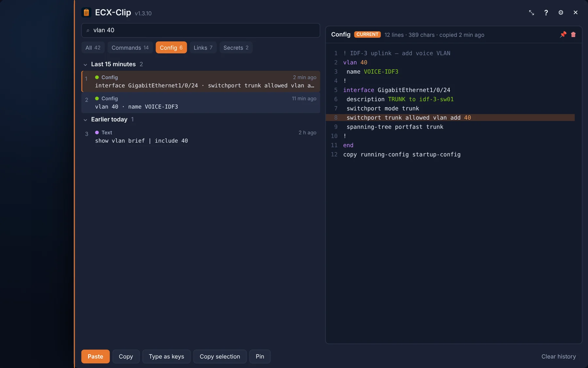Open settings with the gear icon
Image resolution: width=588 pixels, height=368 pixels.
[x=561, y=12]
